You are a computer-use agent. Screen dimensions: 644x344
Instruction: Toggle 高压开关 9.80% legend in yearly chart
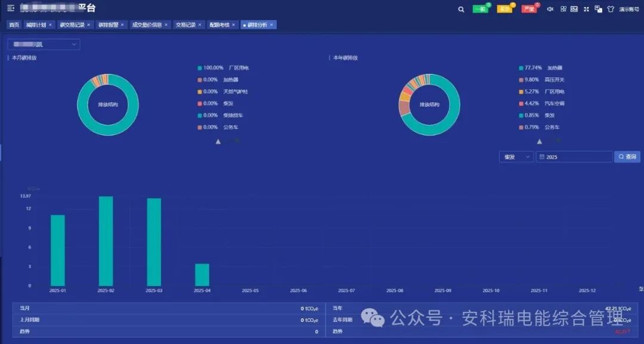542,80
